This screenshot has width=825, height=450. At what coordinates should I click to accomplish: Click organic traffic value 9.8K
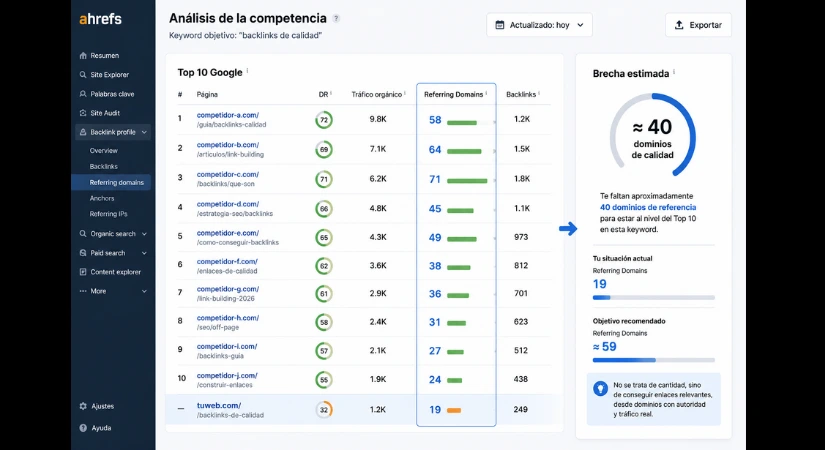[x=378, y=119]
